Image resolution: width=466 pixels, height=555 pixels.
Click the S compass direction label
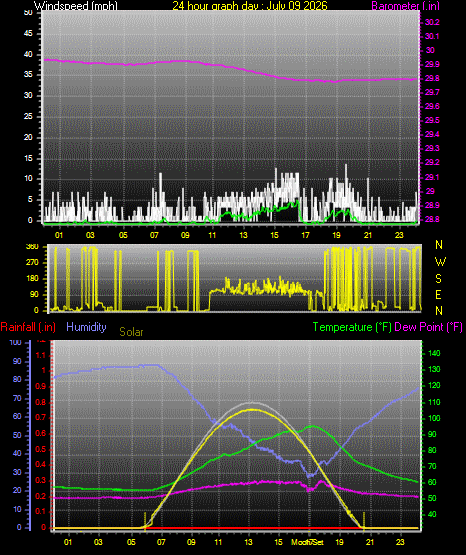click(438, 279)
